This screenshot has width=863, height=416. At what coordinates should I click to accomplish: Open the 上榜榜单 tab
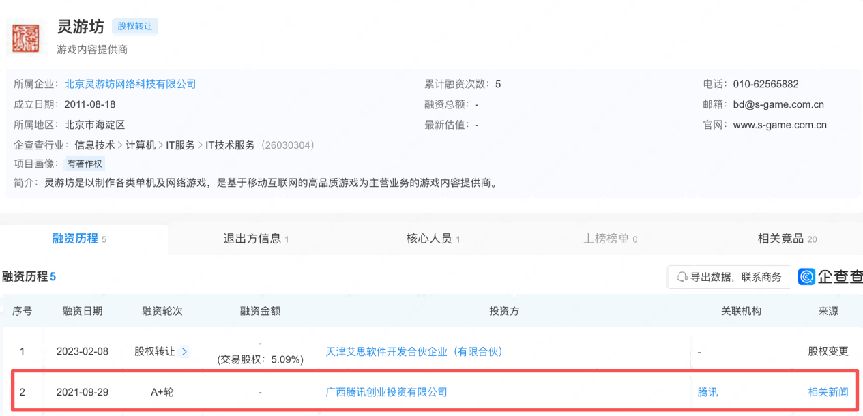(x=610, y=239)
